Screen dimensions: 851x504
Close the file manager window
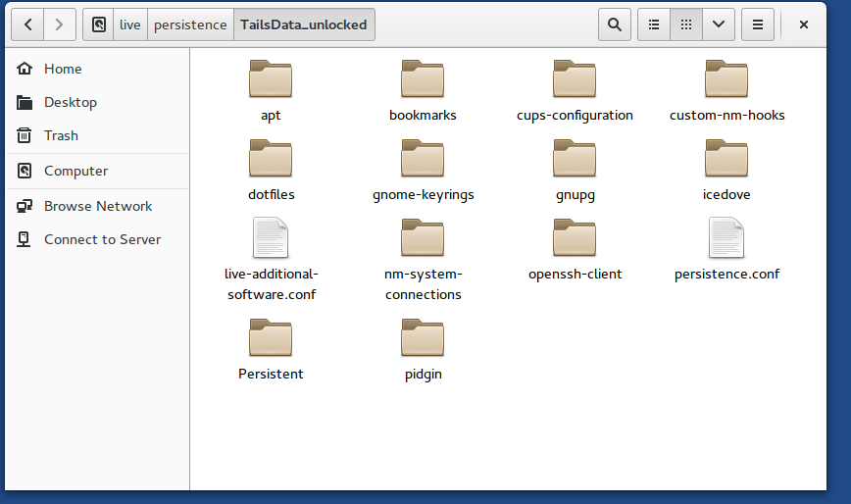point(804,25)
